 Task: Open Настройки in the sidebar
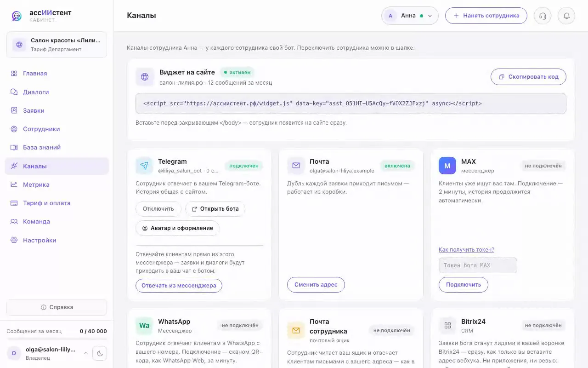[57, 240]
